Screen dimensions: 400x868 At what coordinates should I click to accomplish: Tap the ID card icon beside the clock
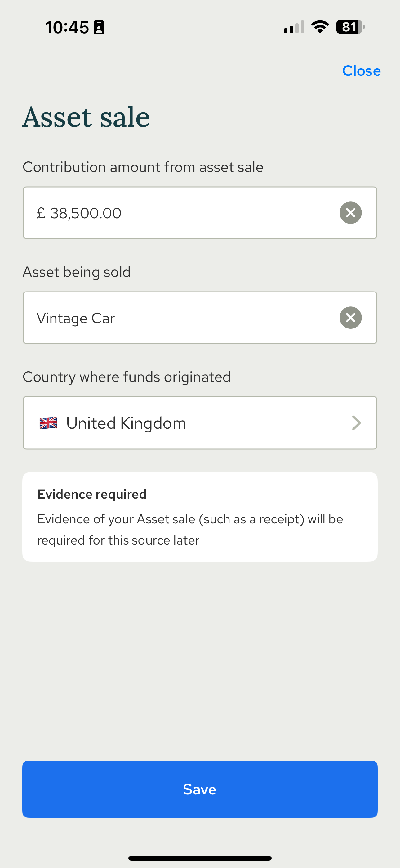tap(99, 27)
